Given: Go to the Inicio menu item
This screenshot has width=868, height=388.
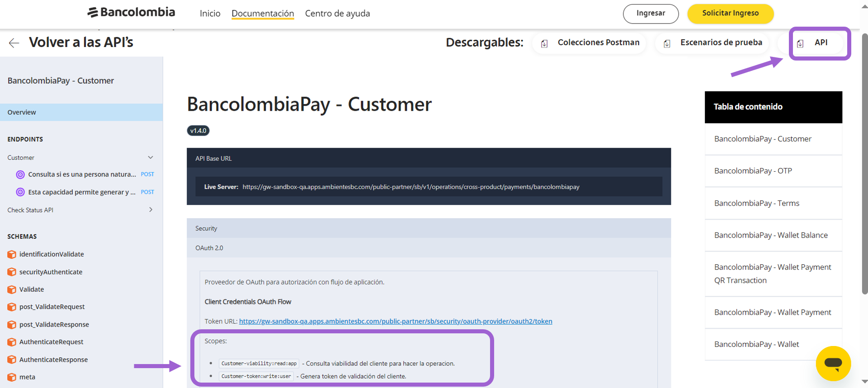Looking at the screenshot, I should click(210, 14).
